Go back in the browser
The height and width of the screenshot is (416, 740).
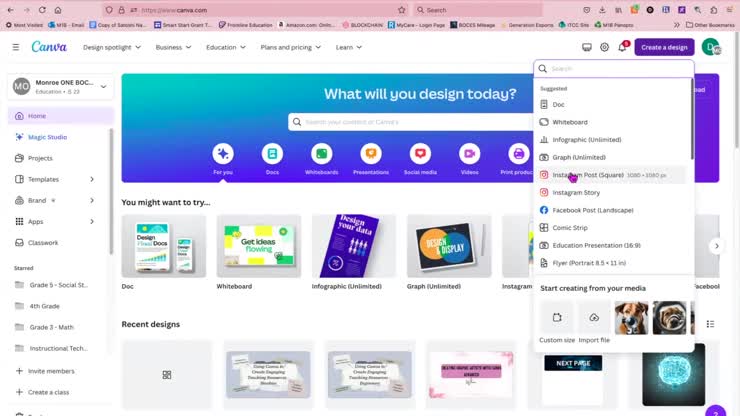tap(10, 10)
